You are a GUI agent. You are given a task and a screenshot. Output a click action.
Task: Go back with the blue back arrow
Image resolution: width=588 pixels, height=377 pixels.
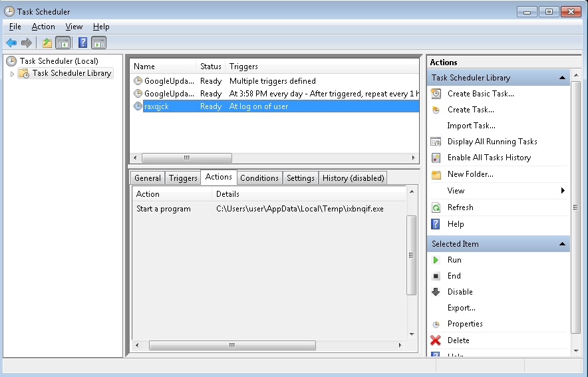(x=11, y=43)
